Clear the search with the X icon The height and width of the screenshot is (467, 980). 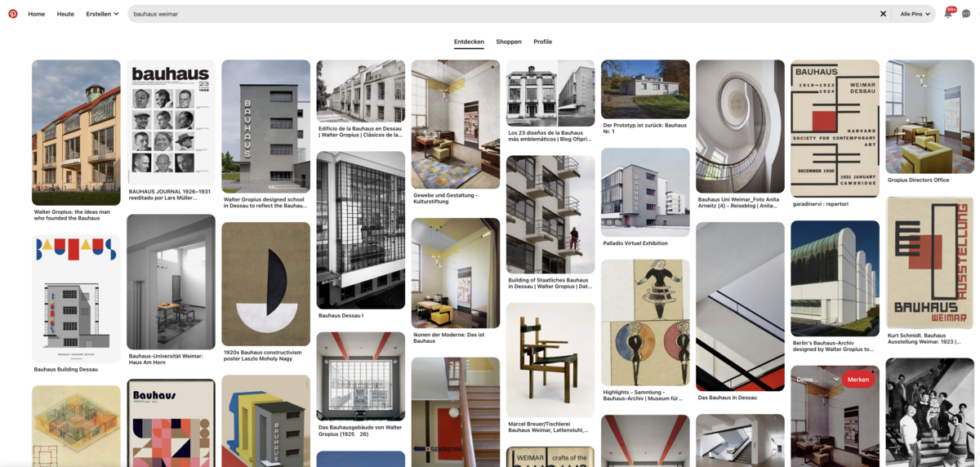[x=883, y=14]
